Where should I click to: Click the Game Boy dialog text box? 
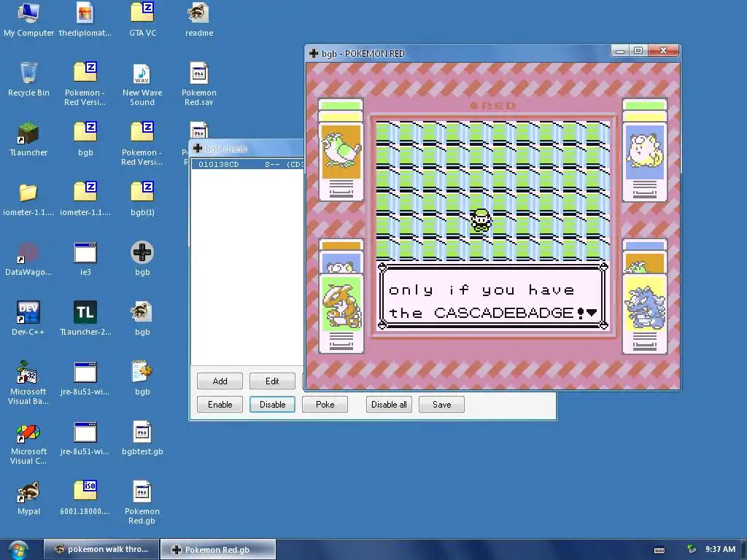[493, 297]
